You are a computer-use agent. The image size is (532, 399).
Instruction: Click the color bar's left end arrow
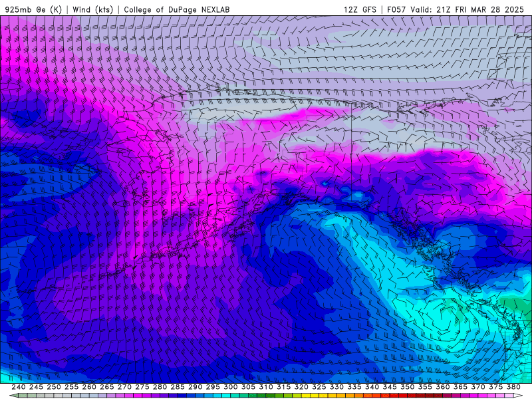click(13, 396)
